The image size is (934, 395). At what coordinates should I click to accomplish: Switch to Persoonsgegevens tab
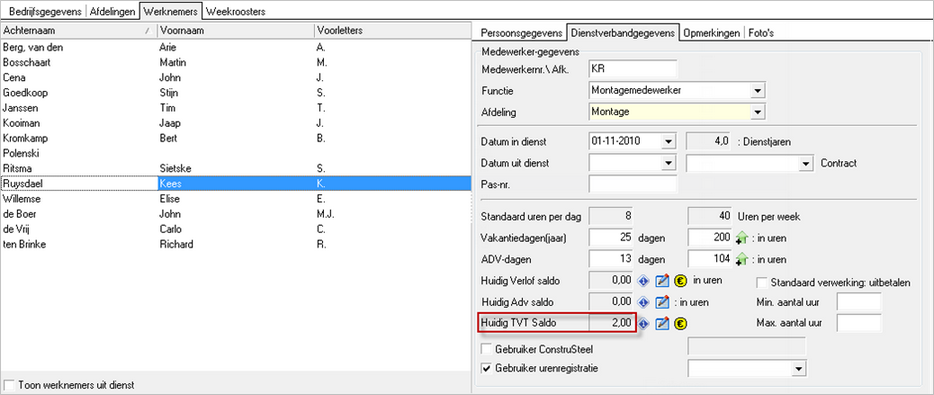point(521,33)
